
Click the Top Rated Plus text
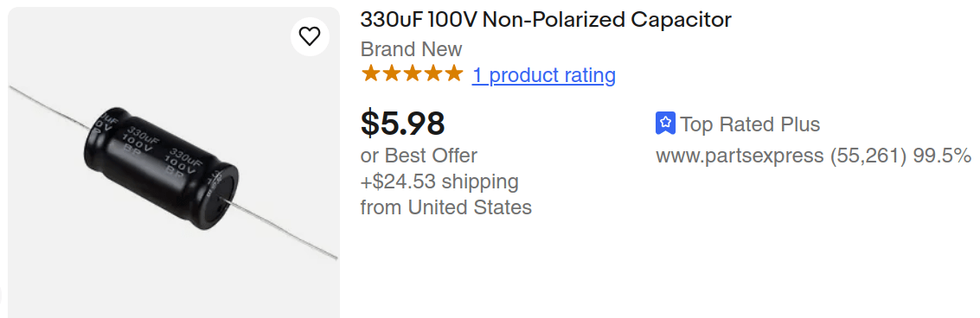(x=750, y=124)
